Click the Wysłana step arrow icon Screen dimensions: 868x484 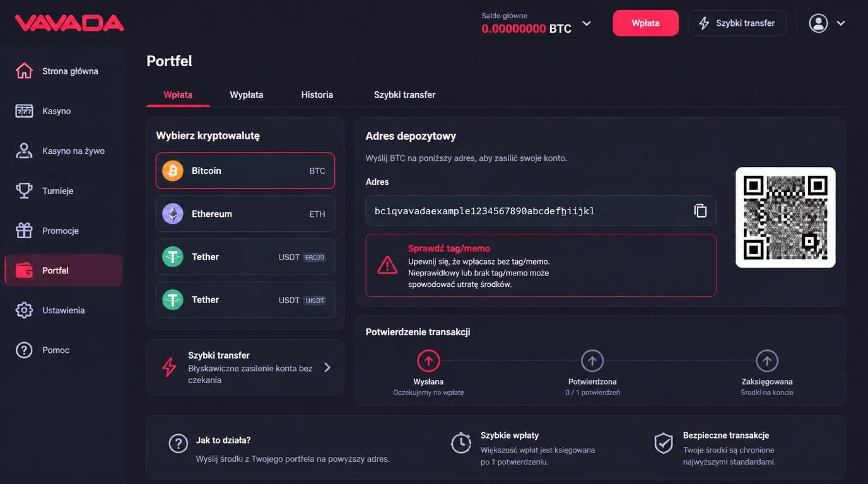click(x=428, y=361)
